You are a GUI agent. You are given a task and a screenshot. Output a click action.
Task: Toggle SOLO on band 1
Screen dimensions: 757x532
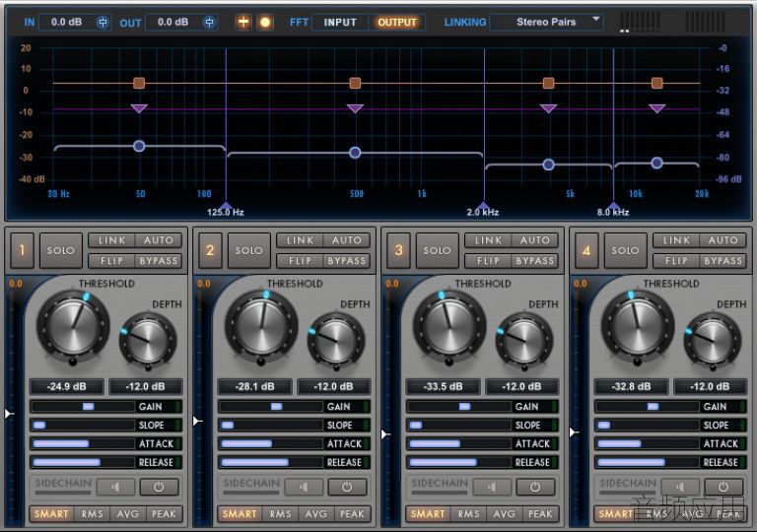pos(61,250)
